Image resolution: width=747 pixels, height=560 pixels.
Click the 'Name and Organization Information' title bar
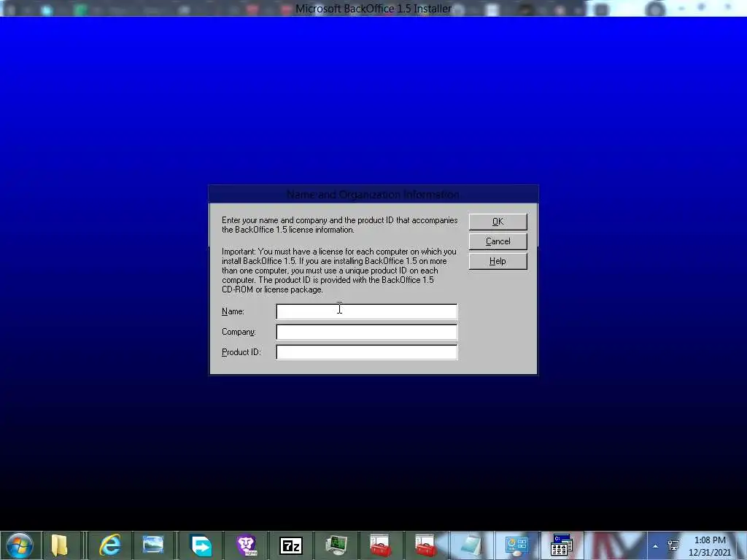(373, 194)
